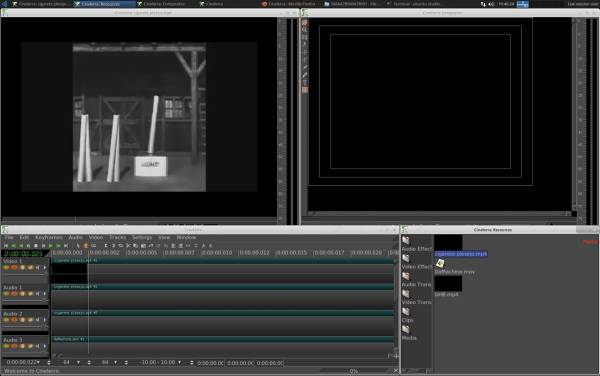The image size is (600, 376).
Task: Open the Settings menu
Action: (x=142, y=238)
